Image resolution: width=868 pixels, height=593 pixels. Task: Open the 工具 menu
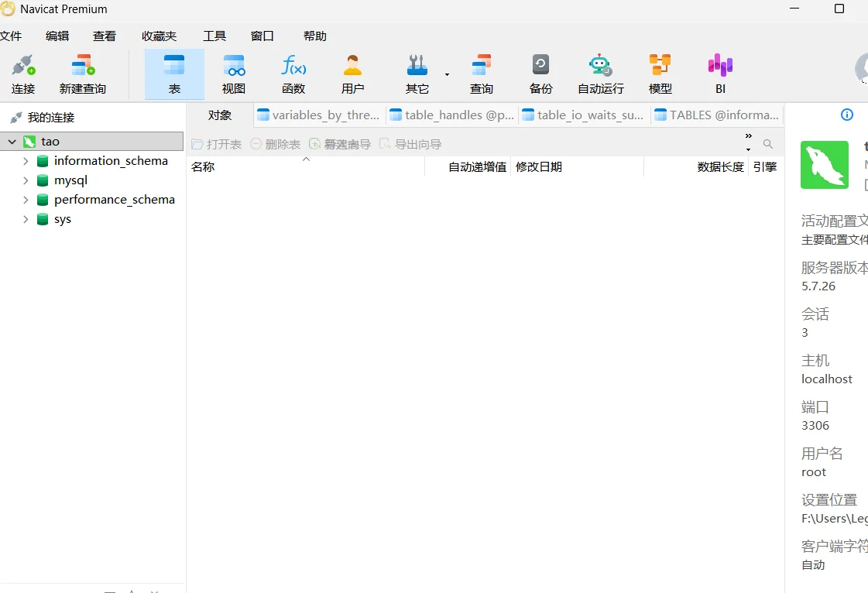click(x=214, y=36)
